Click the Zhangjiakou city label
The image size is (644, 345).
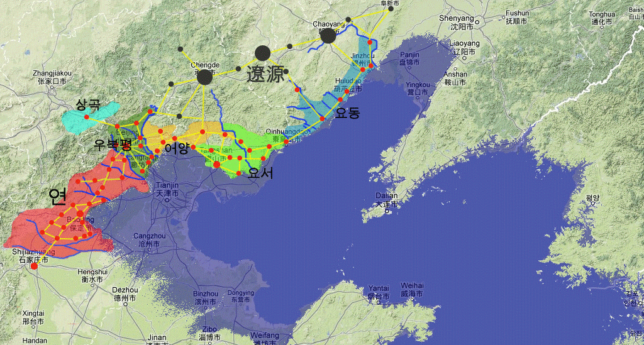click(52, 77)
